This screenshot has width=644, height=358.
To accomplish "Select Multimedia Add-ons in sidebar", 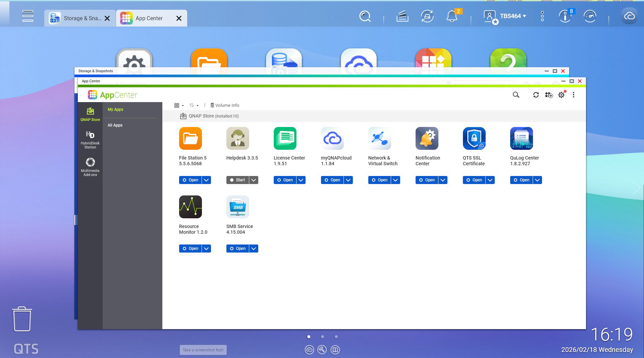I will [90, 167].
